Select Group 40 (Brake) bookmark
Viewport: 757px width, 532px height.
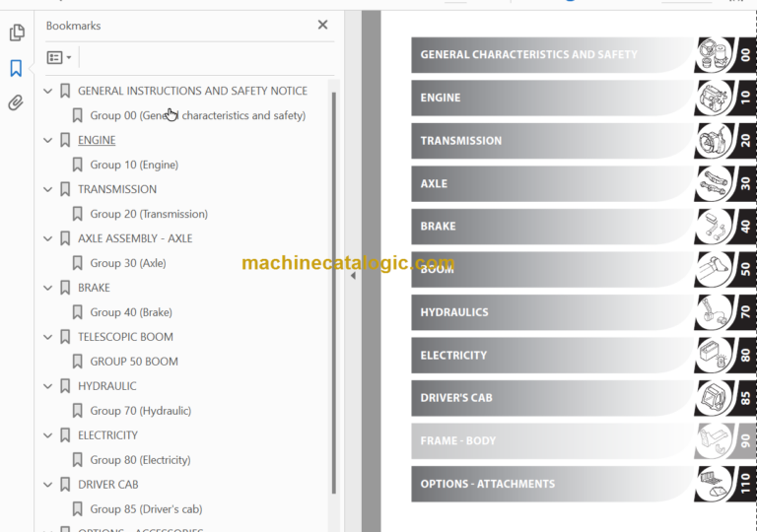(131, 312)
